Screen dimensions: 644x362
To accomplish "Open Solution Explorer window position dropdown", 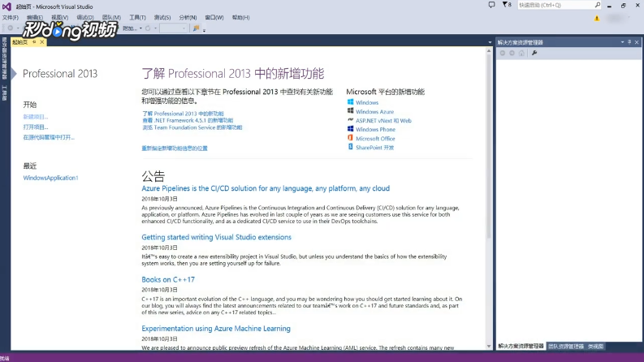I will click(x=622, y=42).
